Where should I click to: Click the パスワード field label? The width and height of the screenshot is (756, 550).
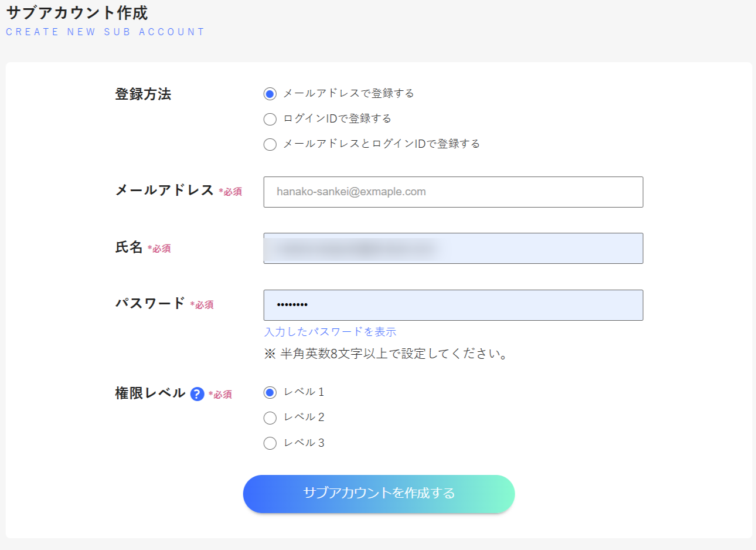tap(150, 303)
